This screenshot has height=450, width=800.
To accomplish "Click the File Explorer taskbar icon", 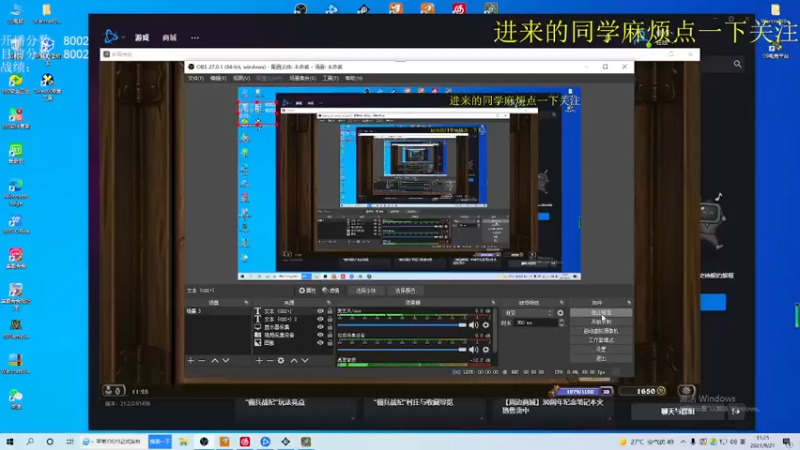I will (184, 442).
